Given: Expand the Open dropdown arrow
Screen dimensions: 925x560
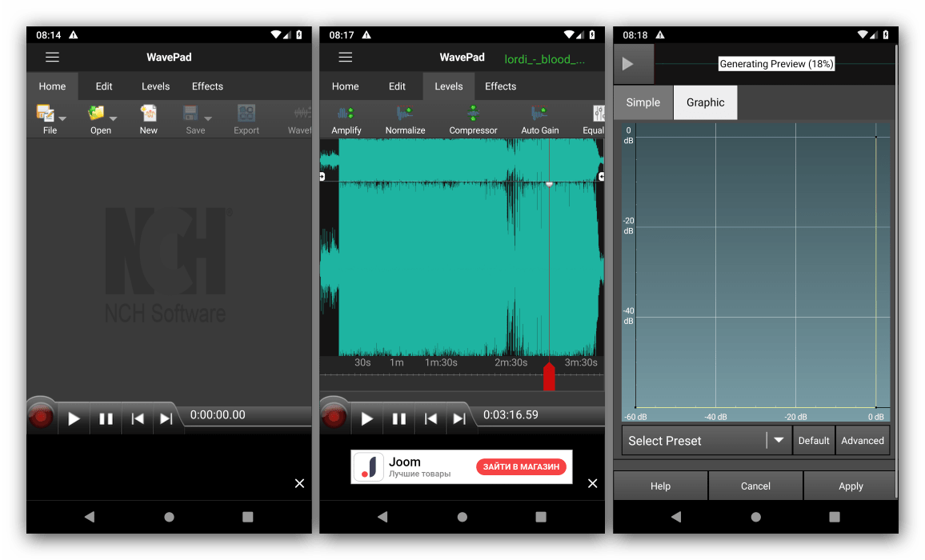Looking at the screenshot, I should (x=113, y=118).
